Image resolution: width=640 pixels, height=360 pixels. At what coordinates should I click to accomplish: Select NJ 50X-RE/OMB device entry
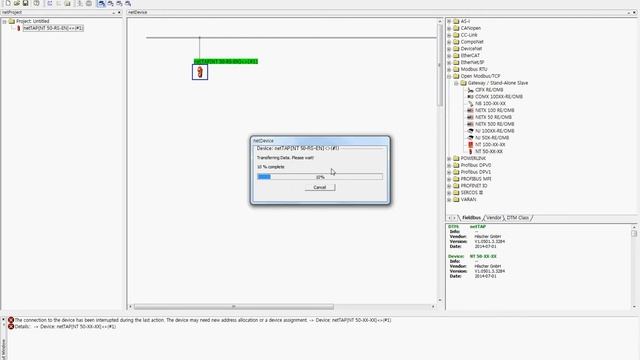point(492,138)
